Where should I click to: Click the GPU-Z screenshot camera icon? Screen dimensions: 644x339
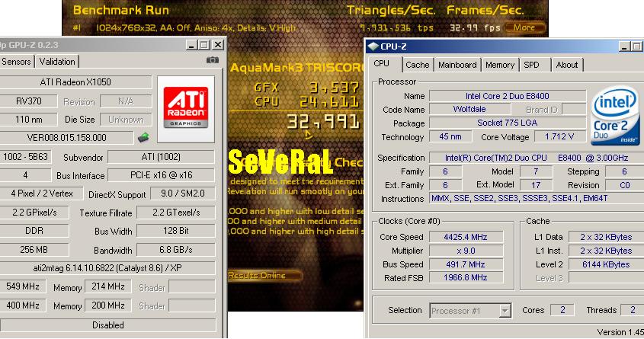pos(213,60)
